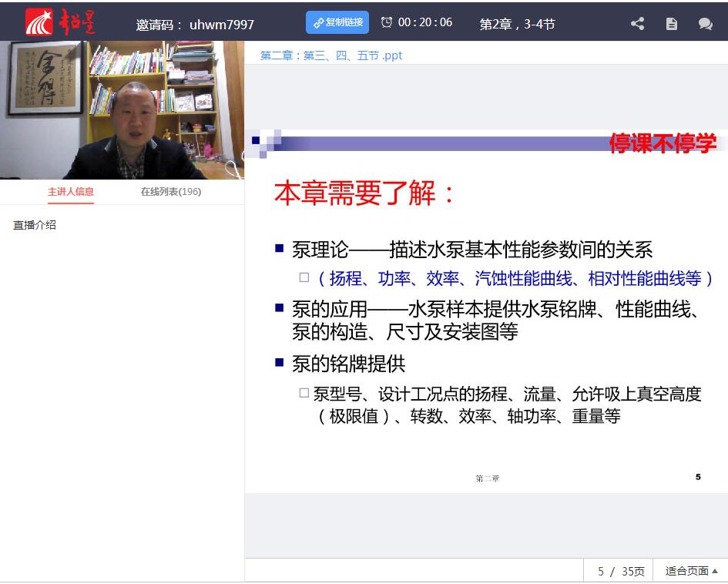Image resolution: width=728 pixels, height=584 pixels.
Task: Click the share icon in top bar
Action: click(637, 24)
